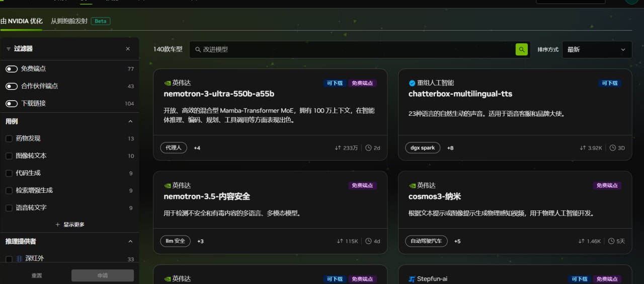Open cosmos3-纳米 model link
This screenshot has height=284, width=644.
coord(435,196)
